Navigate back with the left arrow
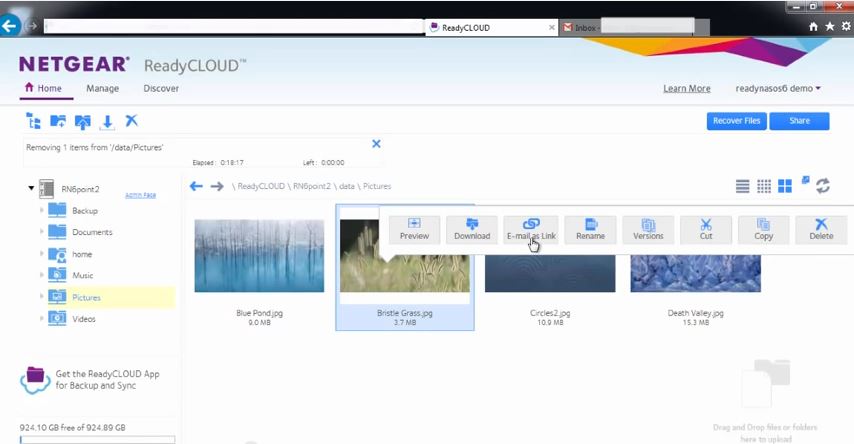Screen dimensions: 854x444 [x=196, y=186]
